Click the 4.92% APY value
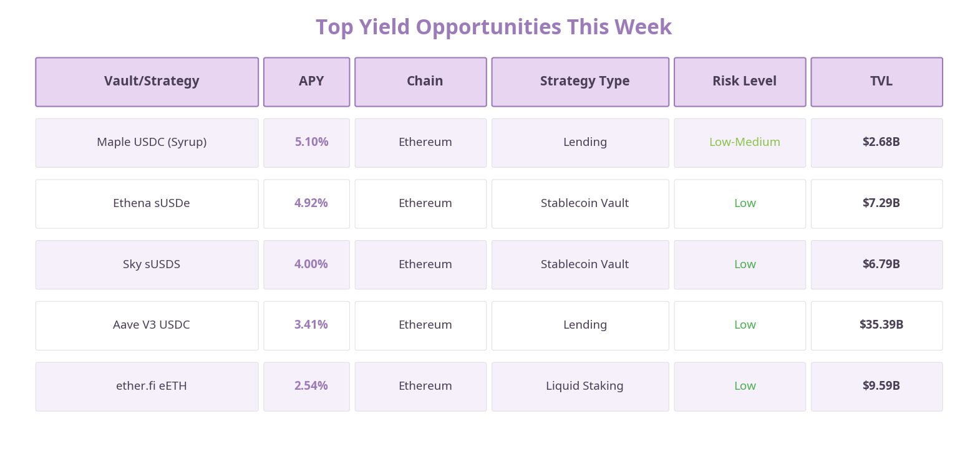Image resolution: width=980 pixels, height=449 pixels. click(x=311, y=203)
